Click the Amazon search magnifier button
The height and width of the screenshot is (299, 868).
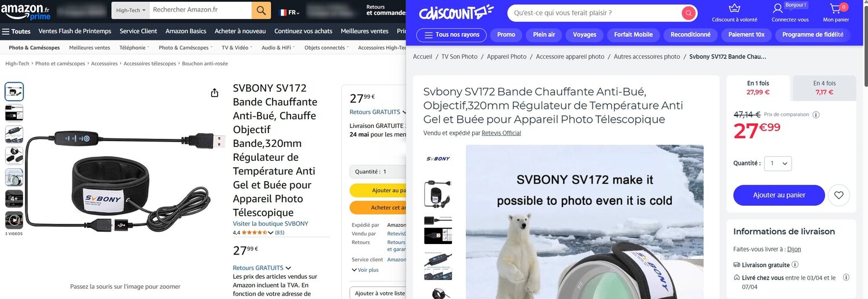pyautogui.click(x=261, y=10)
